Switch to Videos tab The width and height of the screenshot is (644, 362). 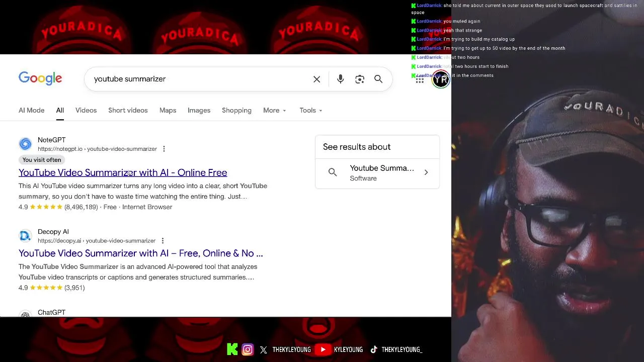click(86, 111)
